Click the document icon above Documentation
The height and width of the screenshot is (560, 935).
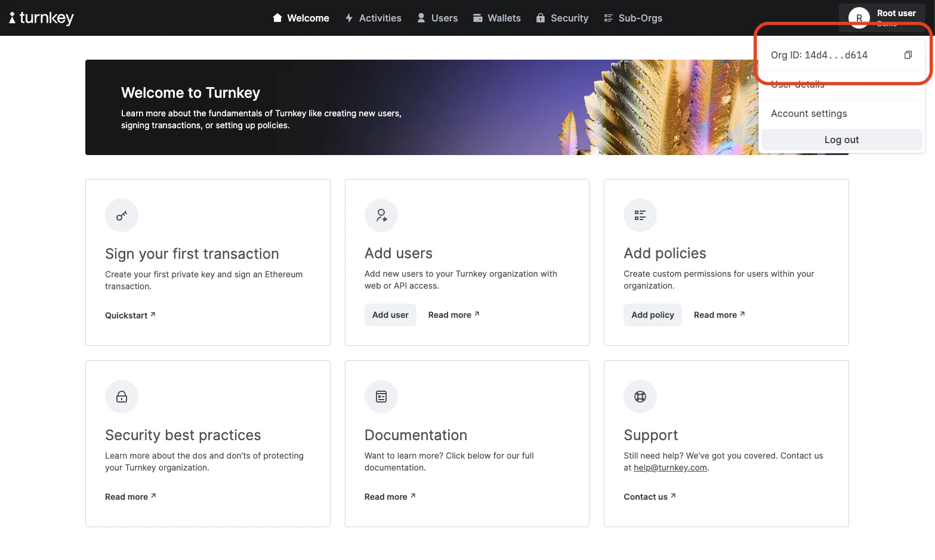pyautogui.click(x=381, y=396)
